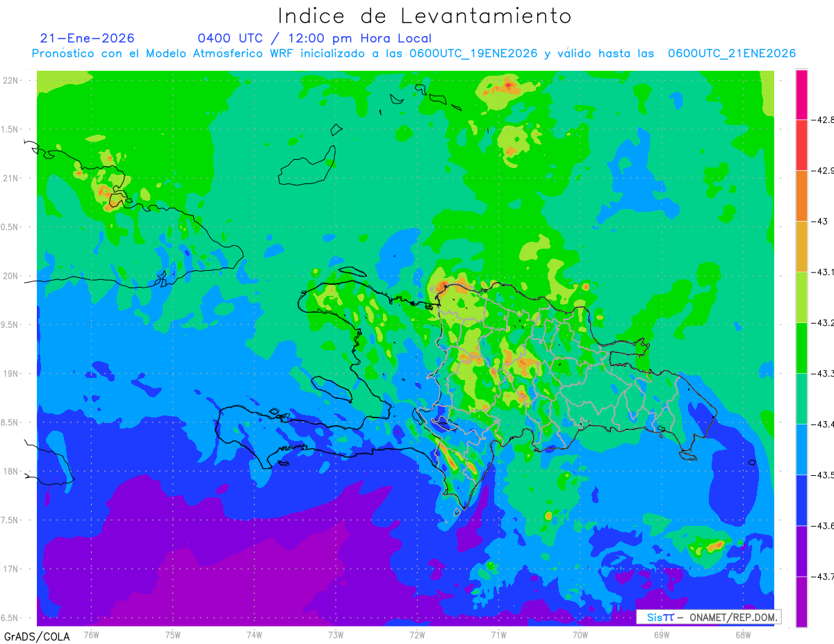Click the '76W' longitude label
The width and height of the screenshot is (834, 644).
[x=91, y=635]
